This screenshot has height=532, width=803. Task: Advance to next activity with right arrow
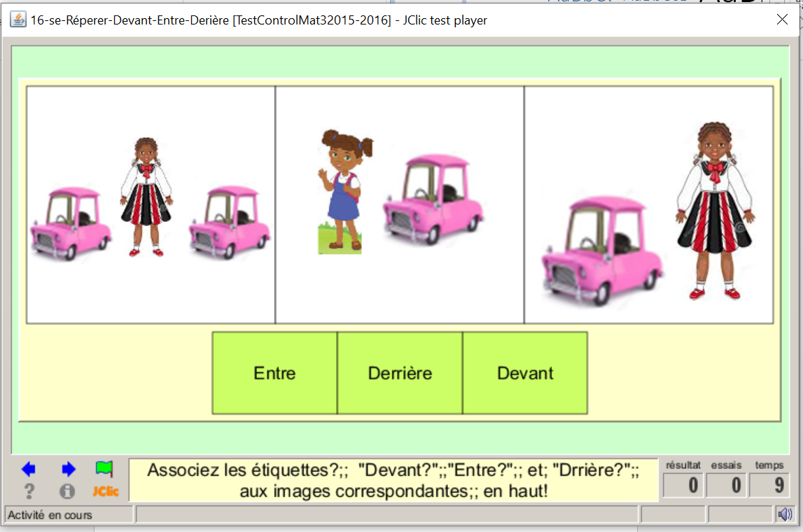[x=68, y=469]
